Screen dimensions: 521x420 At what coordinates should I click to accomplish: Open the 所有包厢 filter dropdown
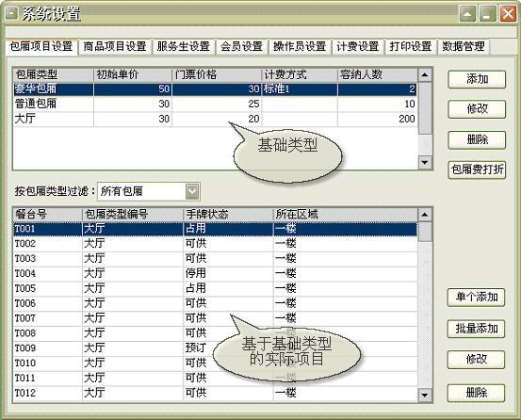(x=193, y=191)
